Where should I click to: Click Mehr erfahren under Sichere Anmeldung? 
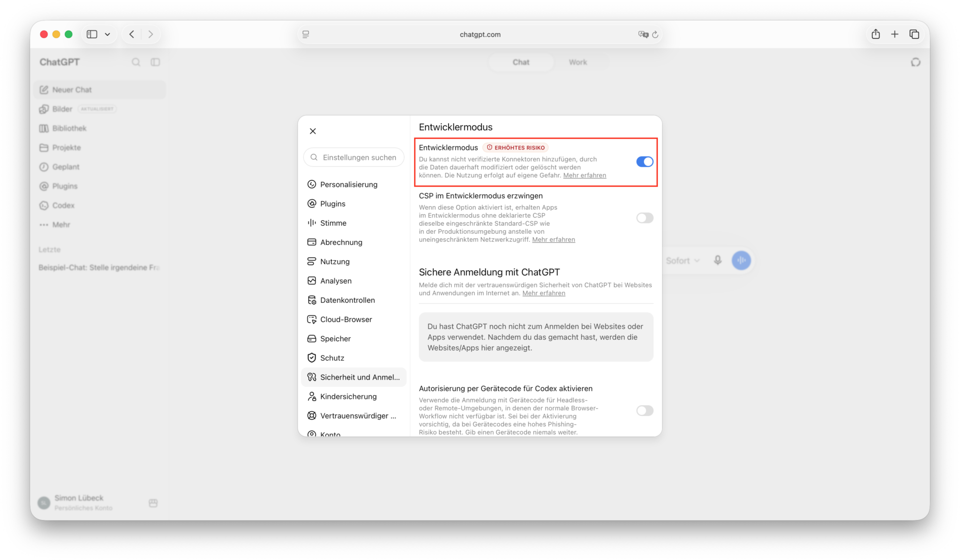[x=543, y=293]
